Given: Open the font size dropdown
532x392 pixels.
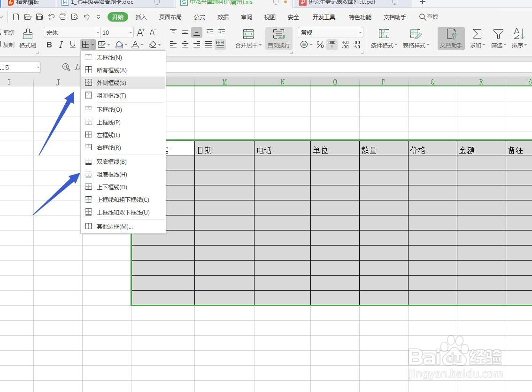Looking at the screenshot, I should (115, 32).
